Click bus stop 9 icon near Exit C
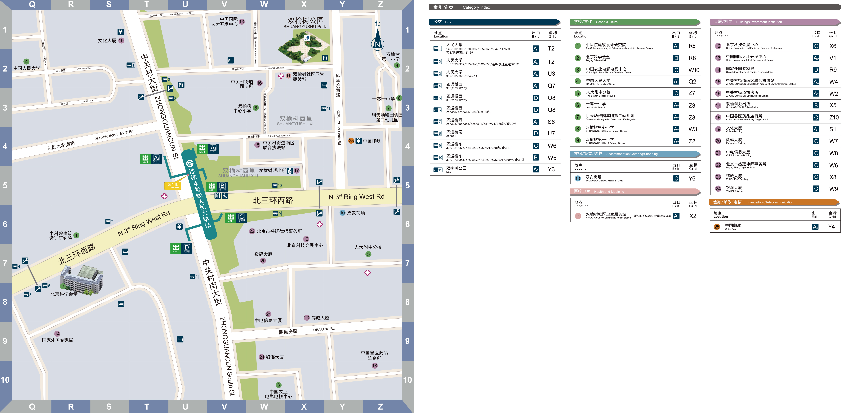The height and width of the screenshot is (413, 868). coord(277,213)
